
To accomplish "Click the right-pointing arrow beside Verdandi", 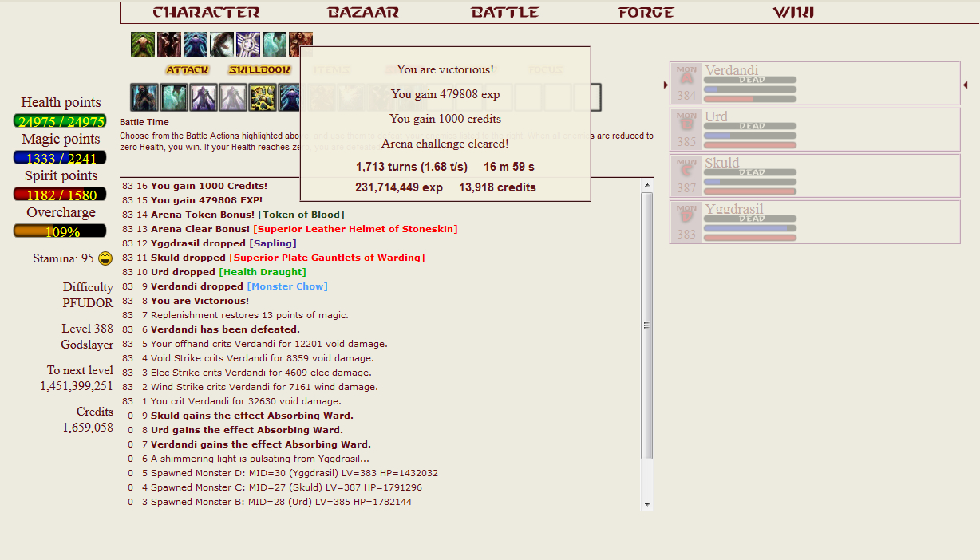I will pyautogui.click(x=666, y=85).
